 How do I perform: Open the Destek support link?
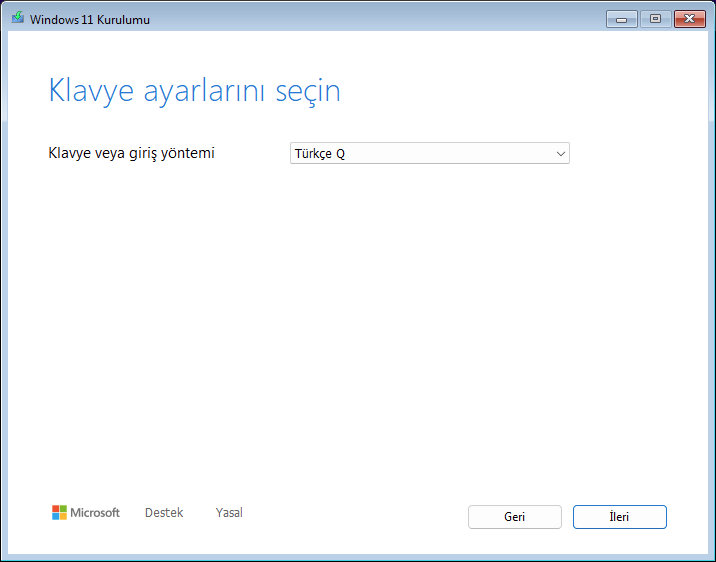(x=164, y=513)
